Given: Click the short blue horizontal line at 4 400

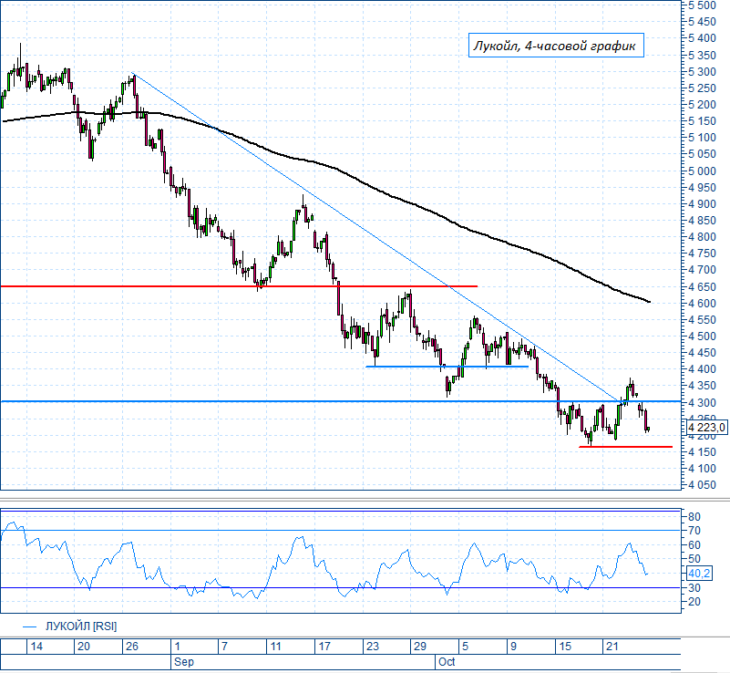Looking at the screenshot, I should point(447,366).
